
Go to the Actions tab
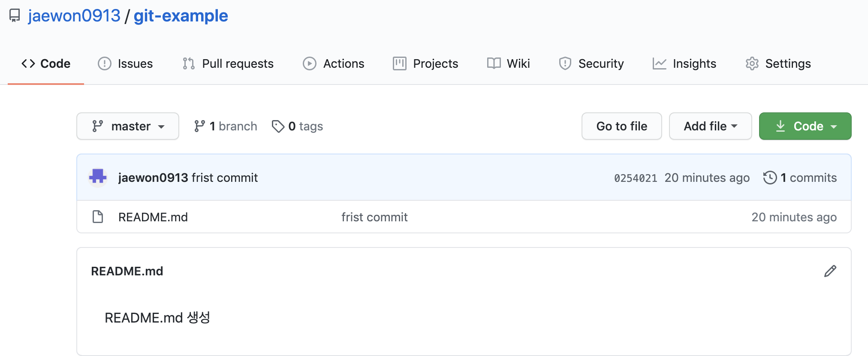click(334, 63)
